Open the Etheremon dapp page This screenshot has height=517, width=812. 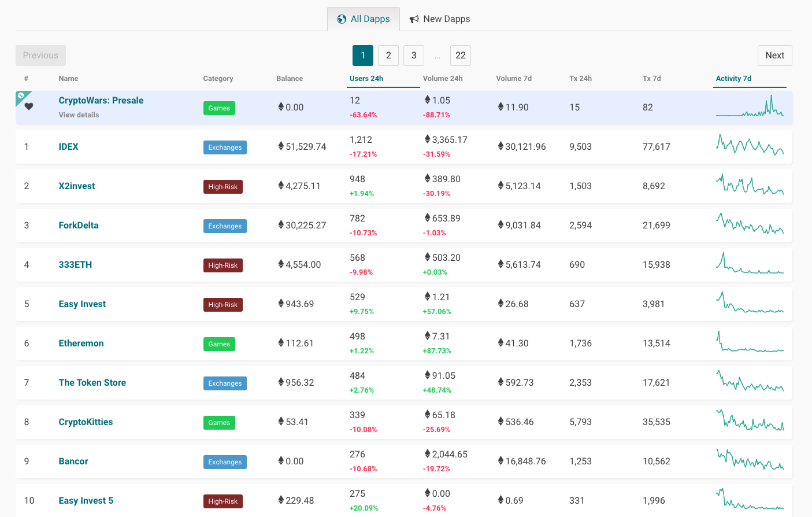tap(81, 344)
